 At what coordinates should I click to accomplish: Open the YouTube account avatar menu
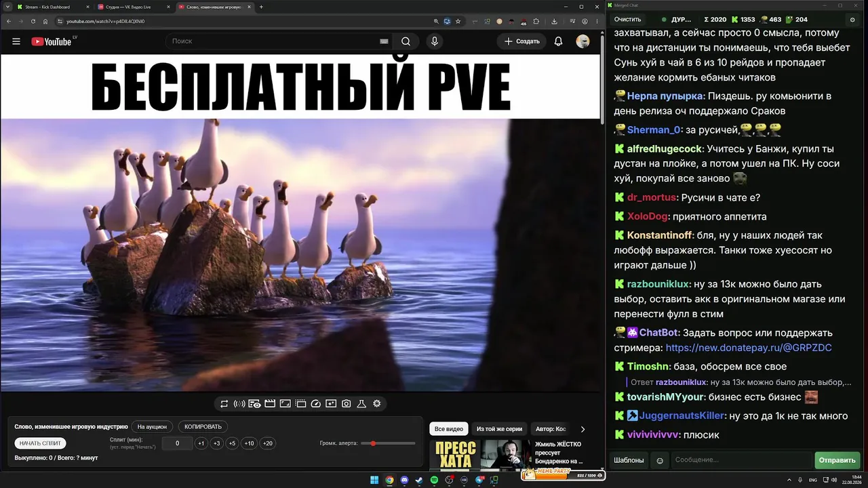[583, 41]
